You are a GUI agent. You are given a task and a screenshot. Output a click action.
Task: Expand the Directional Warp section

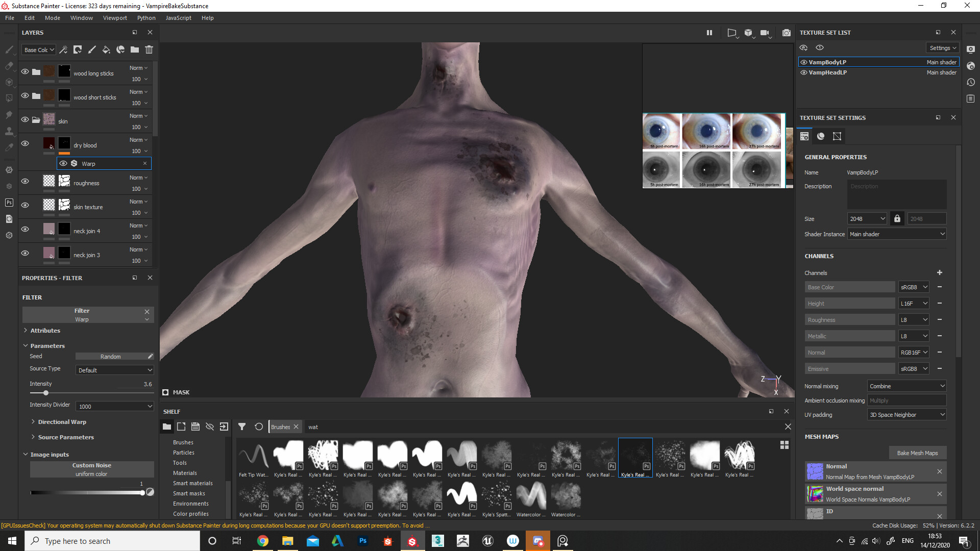click(61, 421)
